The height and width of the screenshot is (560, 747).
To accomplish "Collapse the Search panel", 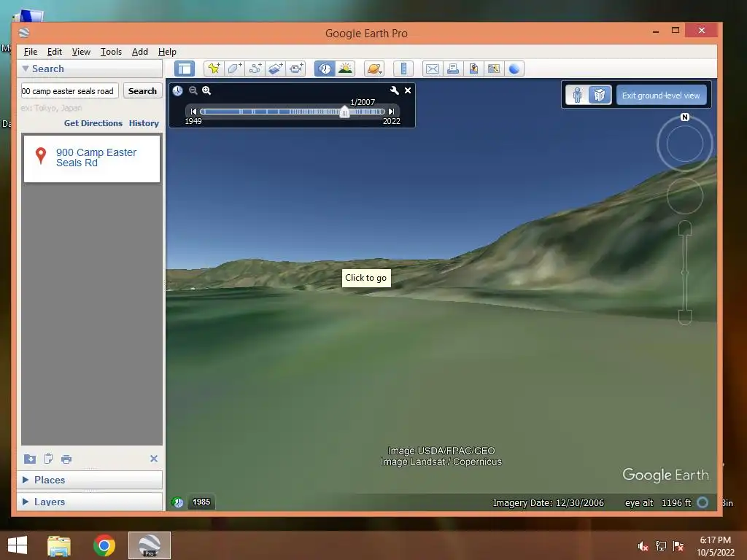I will click(x=26, y=69).
